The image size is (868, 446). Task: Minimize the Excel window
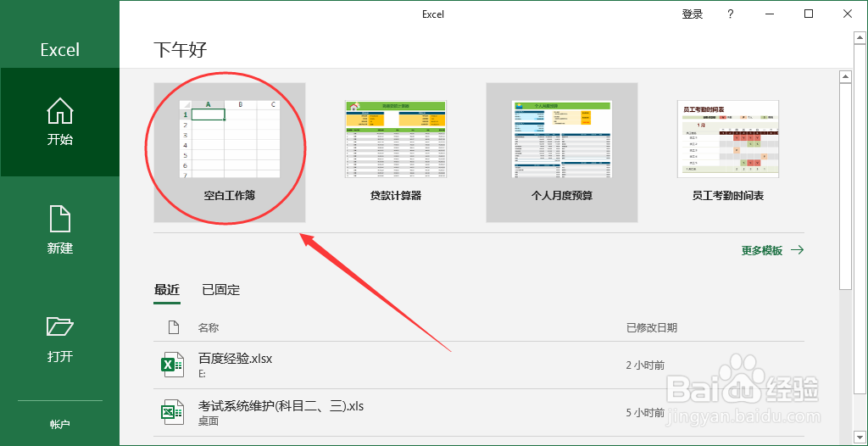[x=770, y=14]
